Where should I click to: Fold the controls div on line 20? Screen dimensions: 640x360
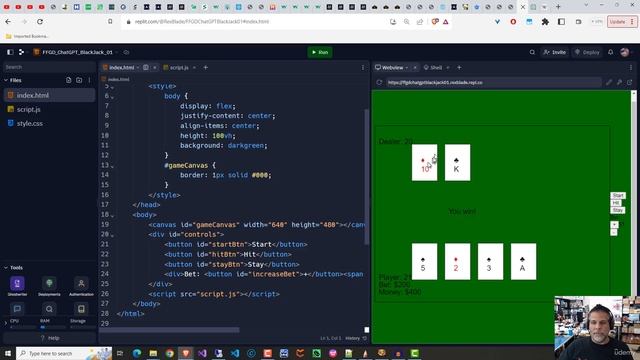(112, 236)
